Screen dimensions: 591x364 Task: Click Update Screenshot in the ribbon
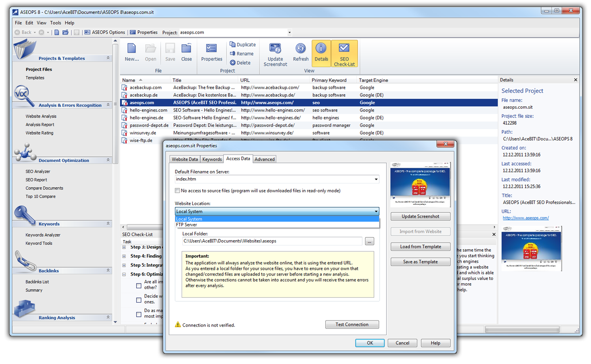275,54
